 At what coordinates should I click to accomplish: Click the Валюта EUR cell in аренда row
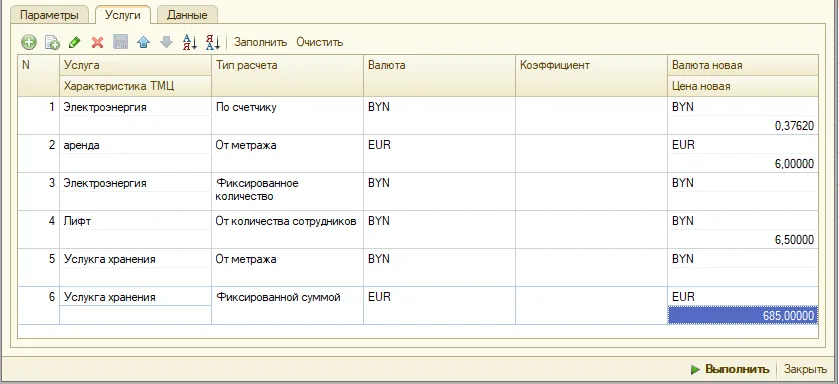pyautogui.click(x=439, y=153)
